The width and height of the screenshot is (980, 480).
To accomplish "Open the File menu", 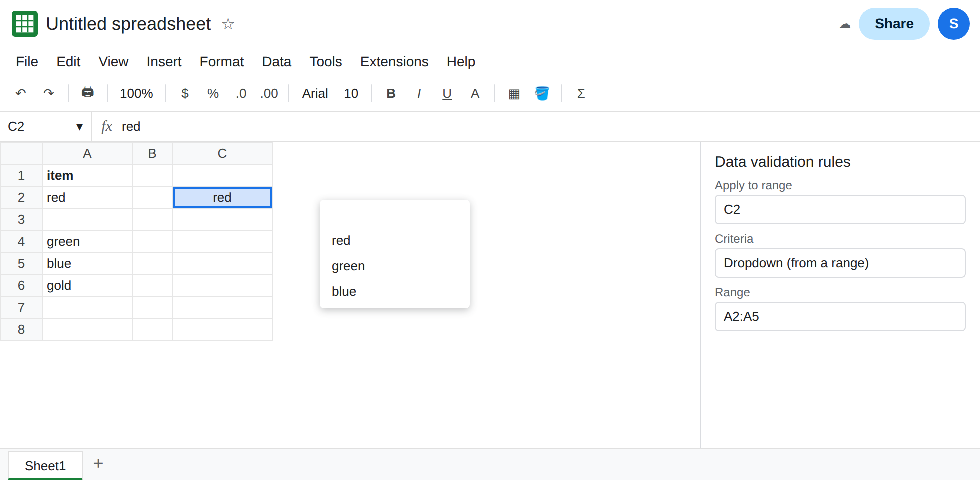I will [27, 61].
